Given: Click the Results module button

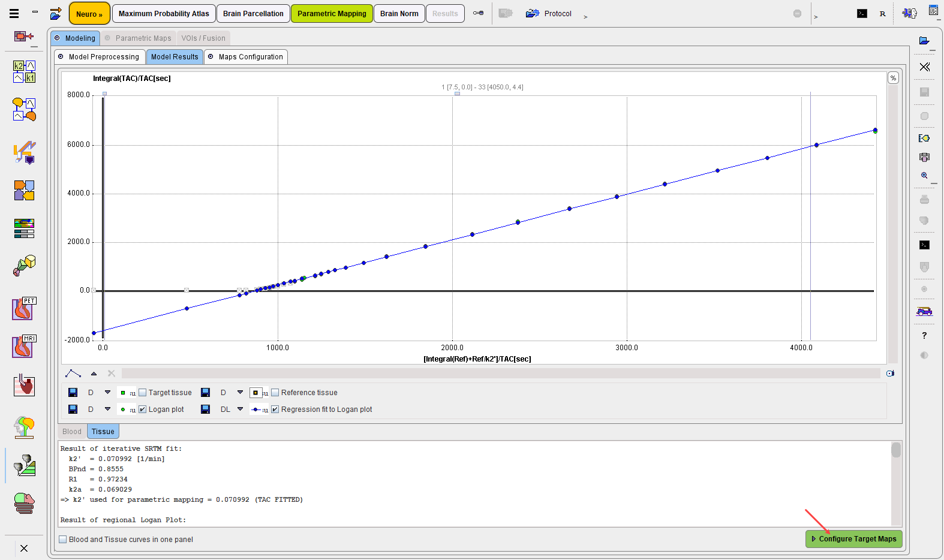Looking at the screenshot, I should point(445,13).
